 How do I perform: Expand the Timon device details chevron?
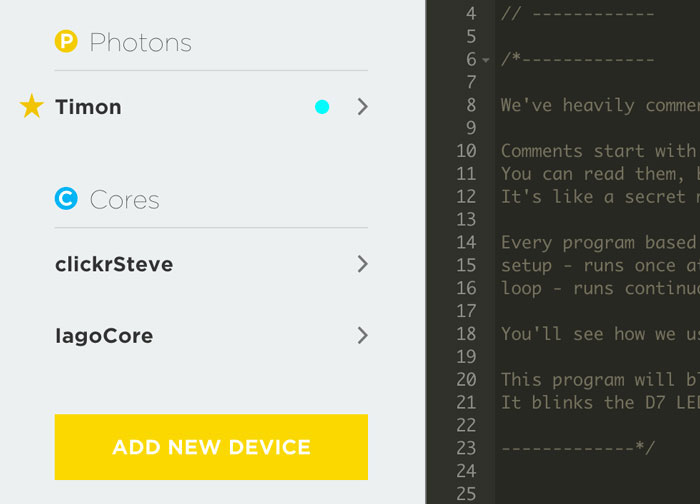click(362, 107)
